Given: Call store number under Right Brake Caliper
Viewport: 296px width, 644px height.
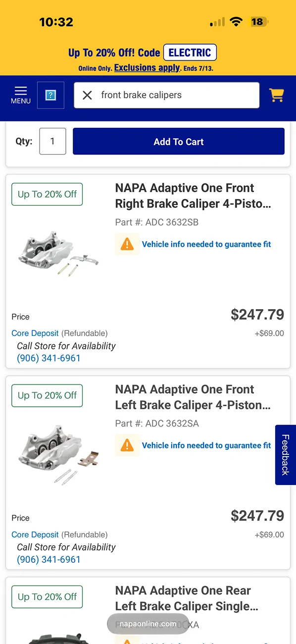Looking at the screenshot, I should pos(49,358).
